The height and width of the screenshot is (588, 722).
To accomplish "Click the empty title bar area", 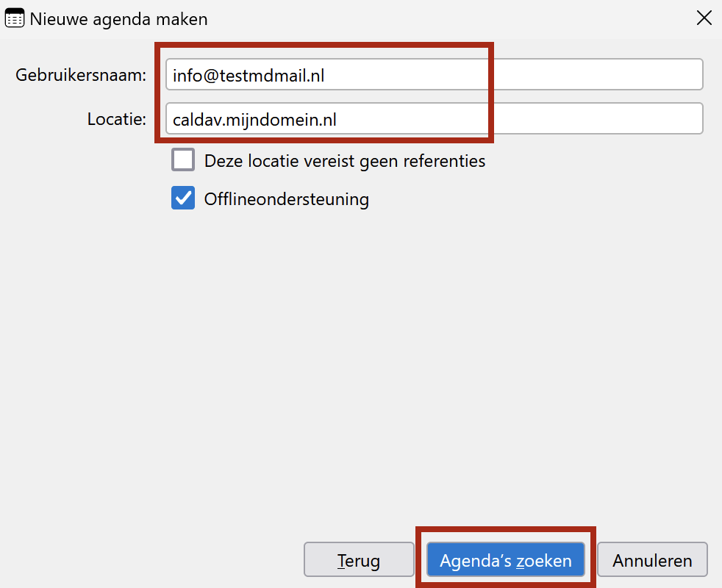I will [441, 19].
